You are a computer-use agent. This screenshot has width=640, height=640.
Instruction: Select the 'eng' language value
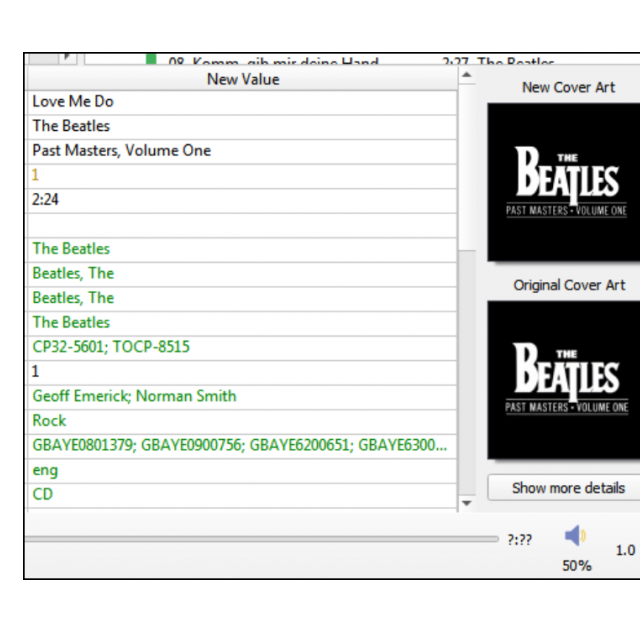point(242,470)
